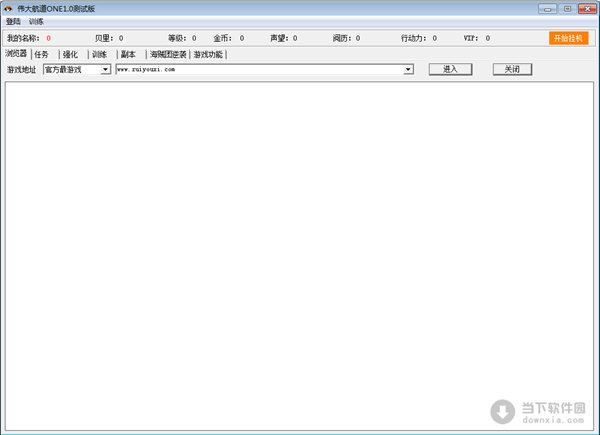Open the 登陆 menu
Viewport: 600px width, 435px height.
pyautogui.click(x=13, y=21)
